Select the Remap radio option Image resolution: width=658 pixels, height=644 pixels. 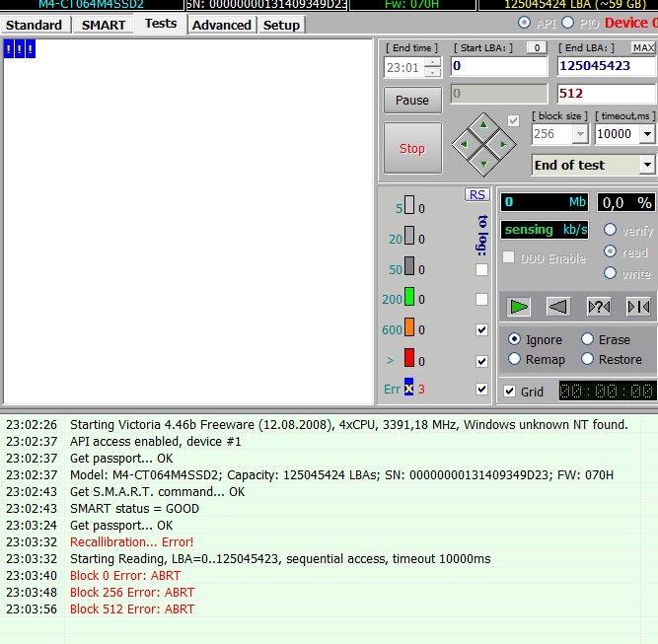coord(514,360)
